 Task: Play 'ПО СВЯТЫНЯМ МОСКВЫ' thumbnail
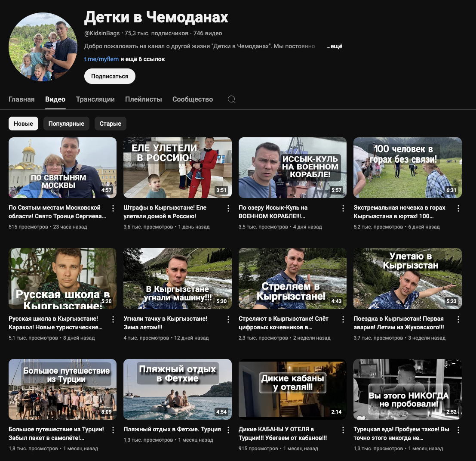(x=62, y=168)
